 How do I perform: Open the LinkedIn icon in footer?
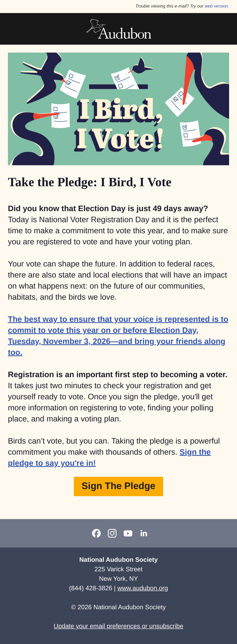[144, 533]
